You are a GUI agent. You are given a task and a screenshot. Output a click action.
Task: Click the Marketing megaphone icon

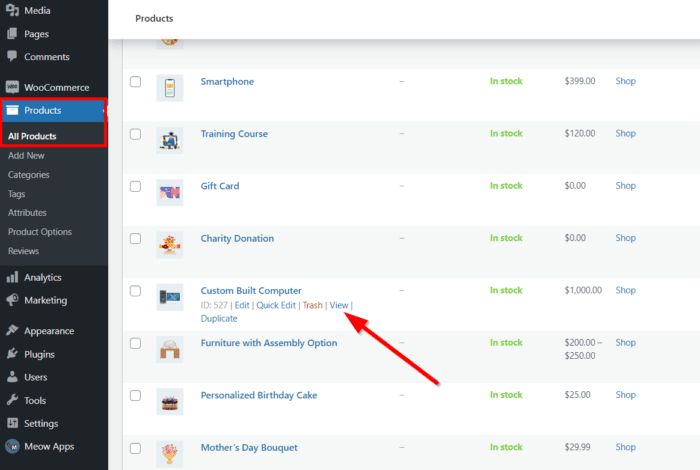pyautogui.click(x=12, y=300)
